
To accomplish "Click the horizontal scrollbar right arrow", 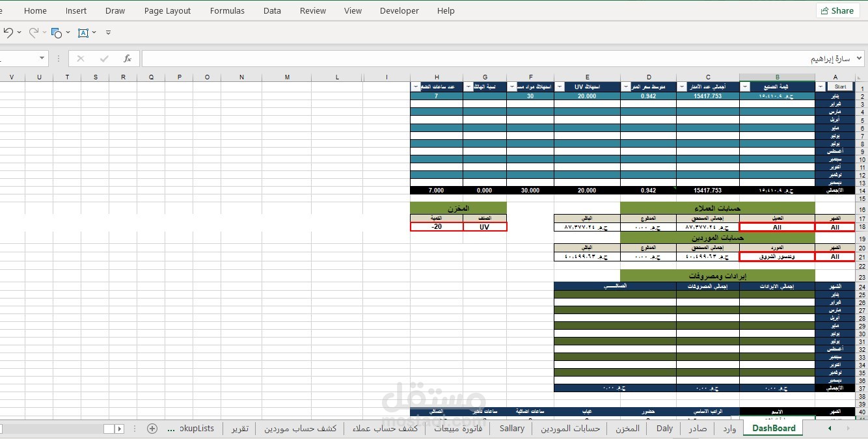I will pyautogui.click(x=119, y=429).
